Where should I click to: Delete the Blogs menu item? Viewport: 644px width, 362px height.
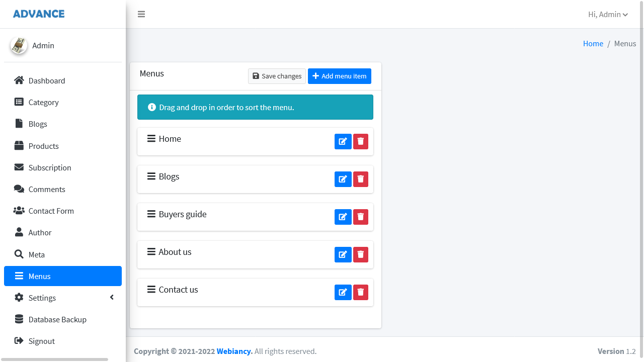tap(361, 179)
